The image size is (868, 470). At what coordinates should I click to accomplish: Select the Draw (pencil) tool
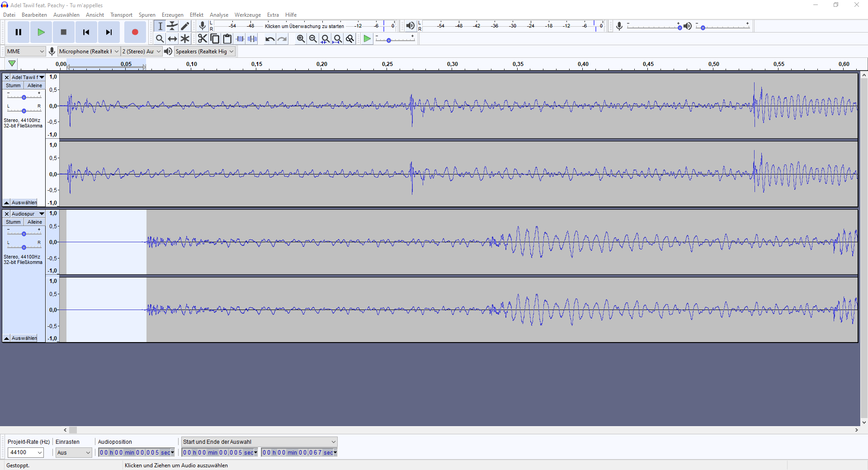click(x=185, y=26)
